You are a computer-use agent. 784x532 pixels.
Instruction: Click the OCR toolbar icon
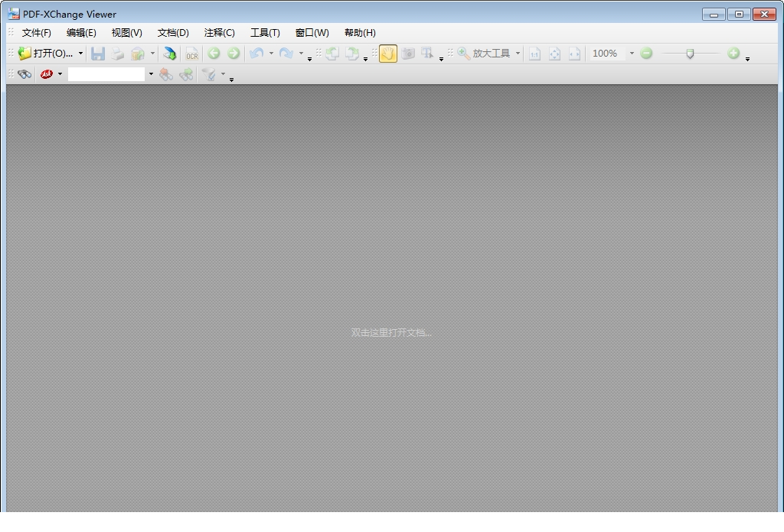click(191, 54)
